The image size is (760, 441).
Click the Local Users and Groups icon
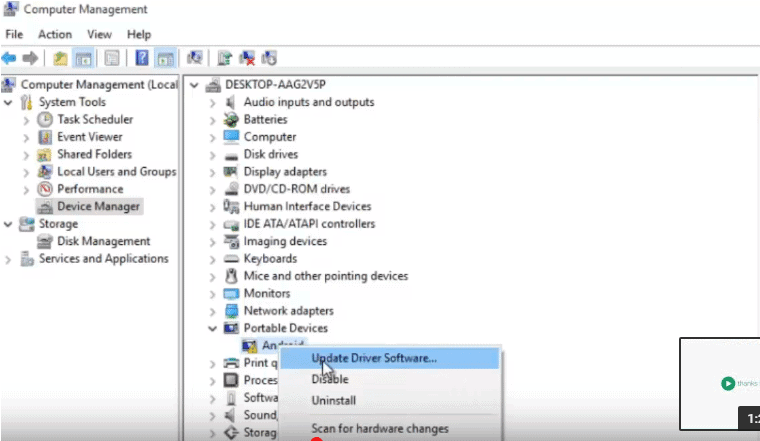tap(45, 172)
